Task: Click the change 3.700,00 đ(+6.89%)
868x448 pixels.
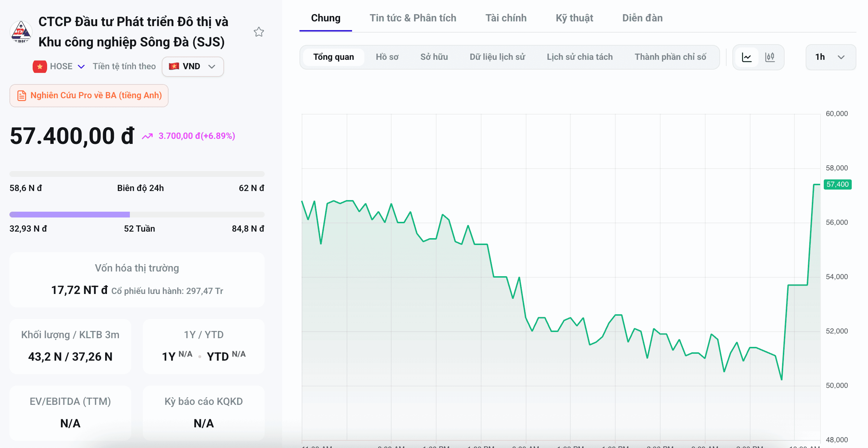Action: (x=197, y=136)
